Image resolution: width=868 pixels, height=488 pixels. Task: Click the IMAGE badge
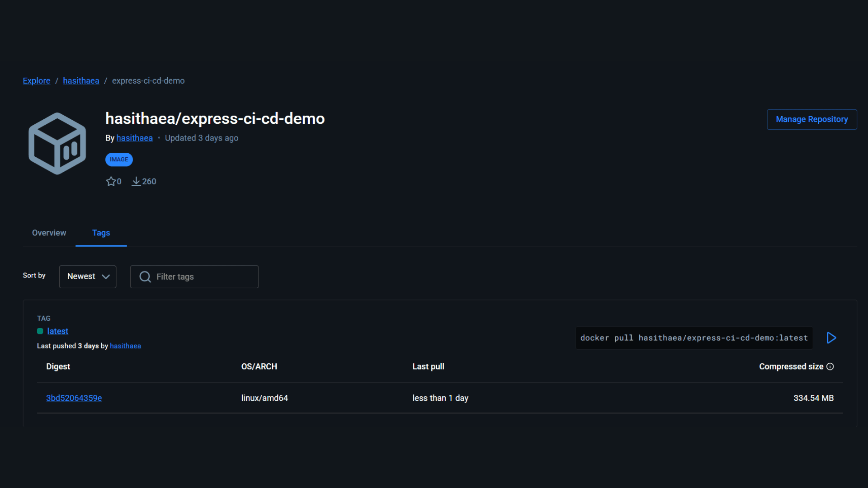click(x=119, y=160)
